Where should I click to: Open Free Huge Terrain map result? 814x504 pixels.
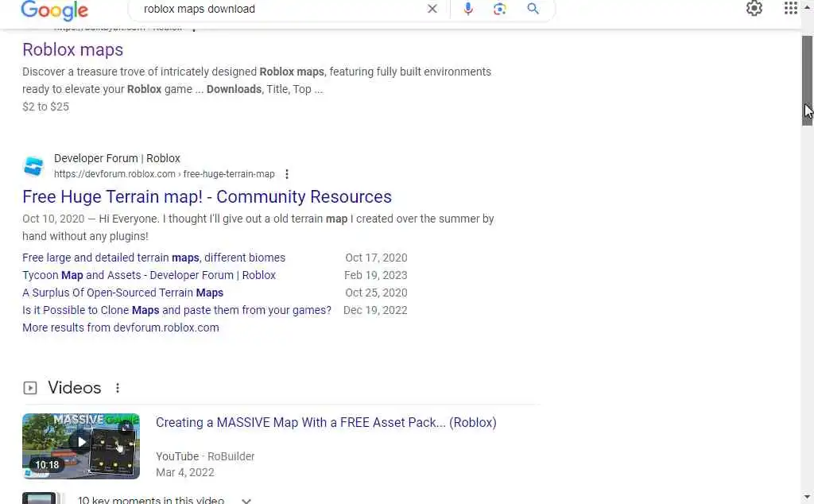pyautogui.click(x=207, y=196)
